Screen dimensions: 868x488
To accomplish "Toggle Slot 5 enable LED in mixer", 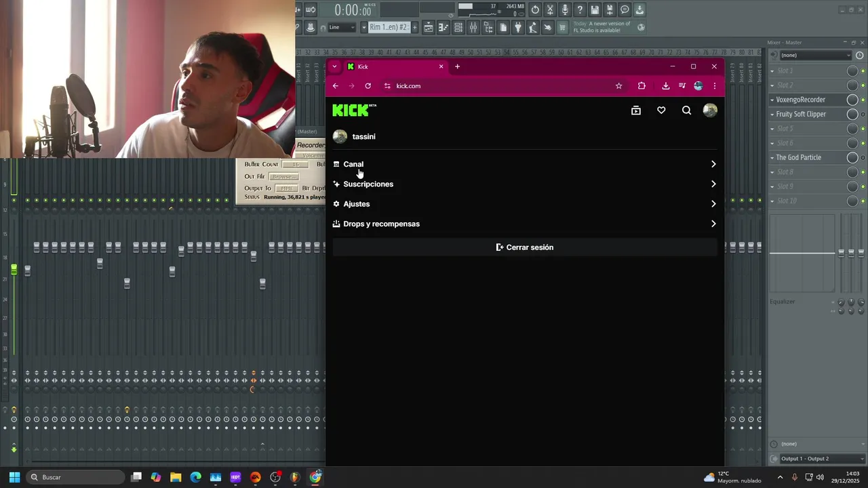I will pos(863,129).
